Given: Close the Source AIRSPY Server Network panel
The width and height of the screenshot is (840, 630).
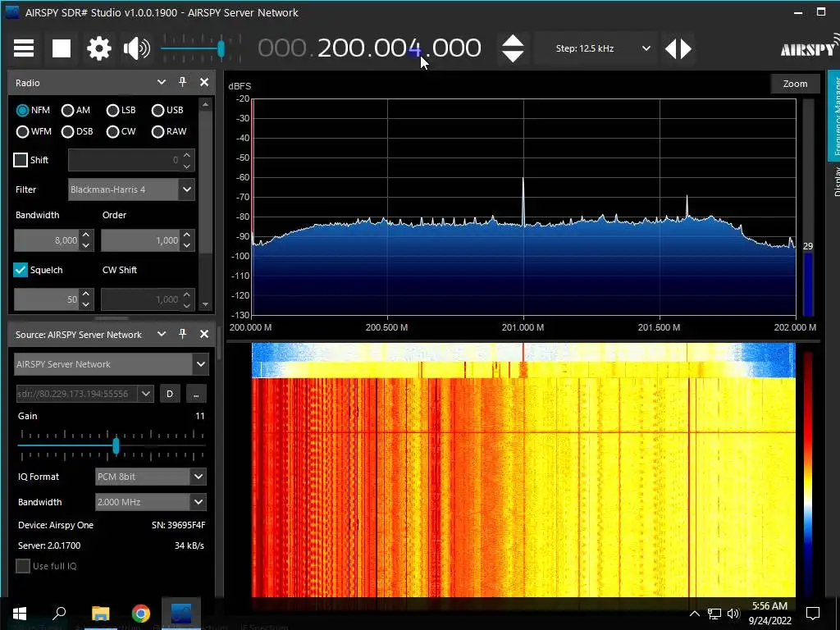Looking at the screenshot, I should tap(204, 334).
